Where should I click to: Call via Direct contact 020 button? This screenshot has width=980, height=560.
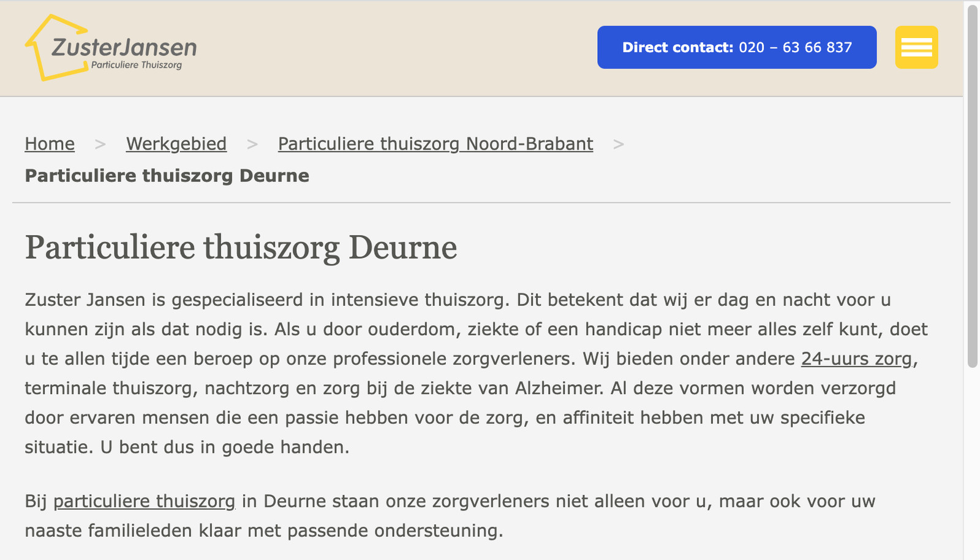[737, 47]
